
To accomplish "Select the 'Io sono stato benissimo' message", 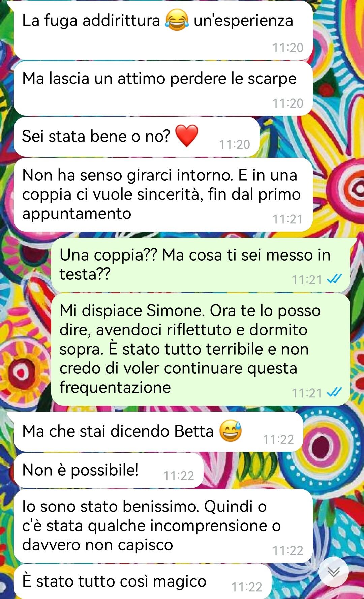I will coord(163,526).
